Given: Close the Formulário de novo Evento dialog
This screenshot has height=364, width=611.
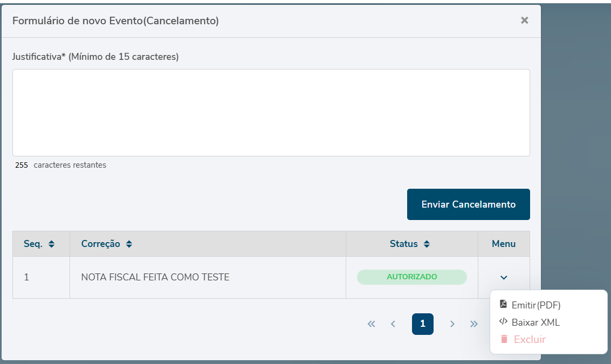Looking at the screenshot, I should click(524, 20).
